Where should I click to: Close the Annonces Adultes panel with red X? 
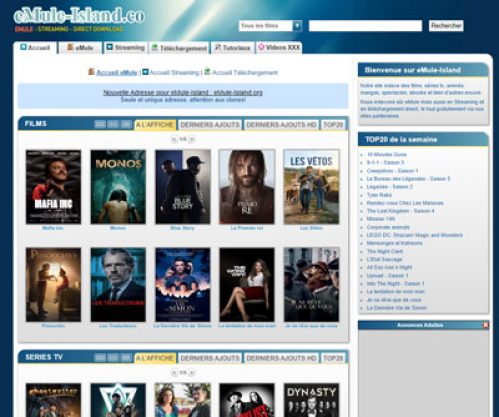coord(486,325)
